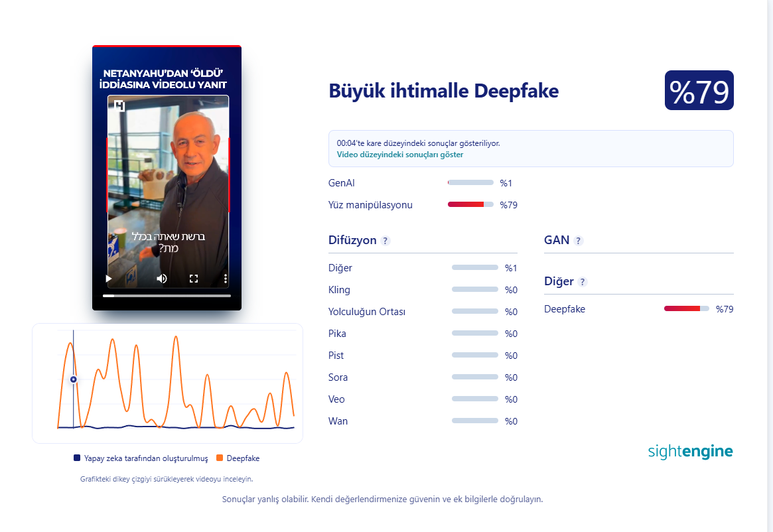The width and height of the screenshot is (773, 532).
Task: Select the Pika row label
Action: [337, 333]
